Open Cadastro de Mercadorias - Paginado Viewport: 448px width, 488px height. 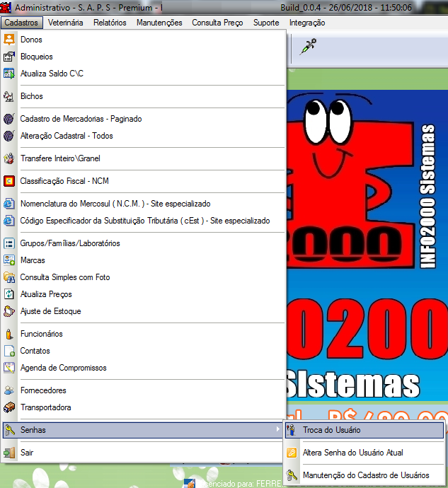[x=144, y=119]
